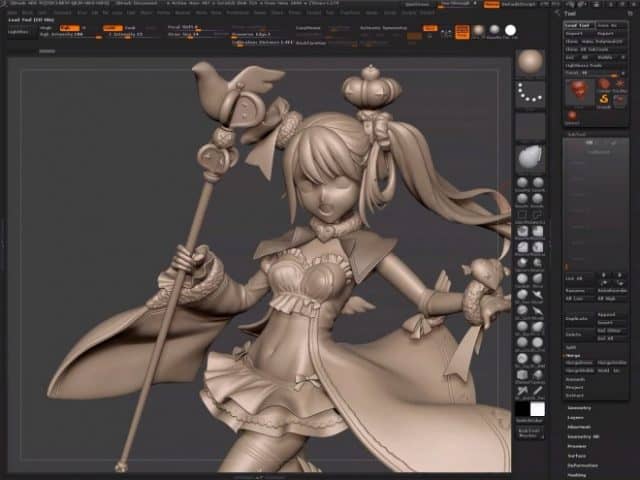The image size is (640, 480).
Task: Toggle BackfaceMask option
Action: (311, 42)
